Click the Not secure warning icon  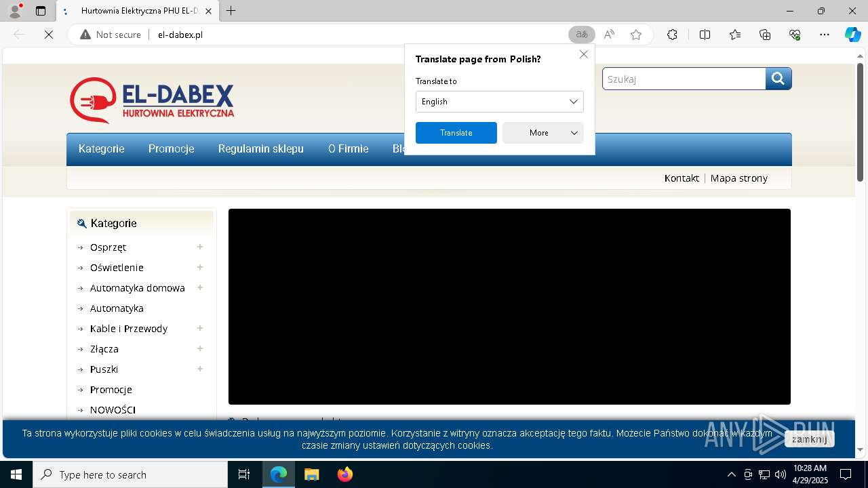(85, 35)
